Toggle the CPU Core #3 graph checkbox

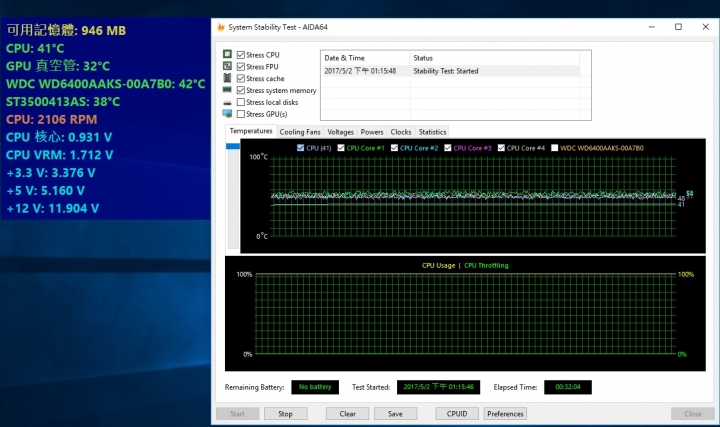click(x=448, y=148)
